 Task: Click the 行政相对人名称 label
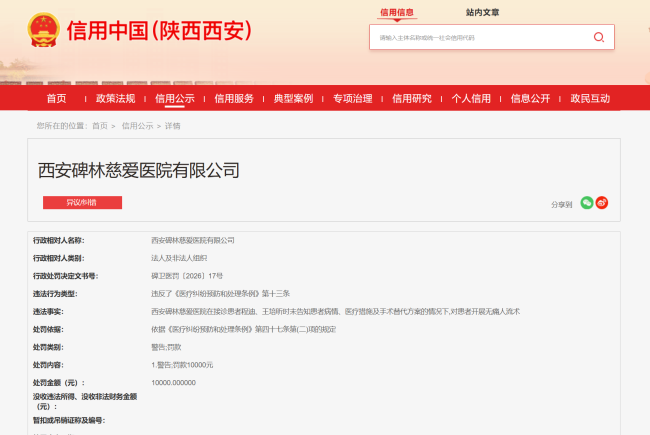point(58,240)
